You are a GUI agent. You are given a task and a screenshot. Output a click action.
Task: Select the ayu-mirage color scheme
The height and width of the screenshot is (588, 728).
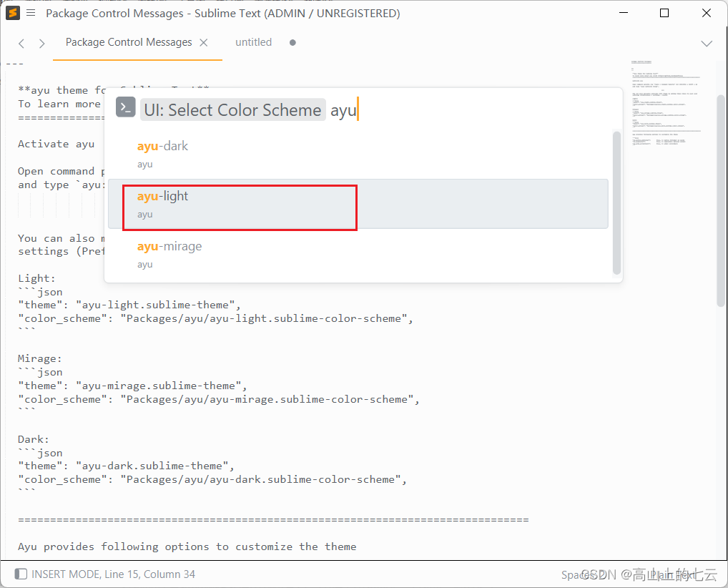pos(358,254)
